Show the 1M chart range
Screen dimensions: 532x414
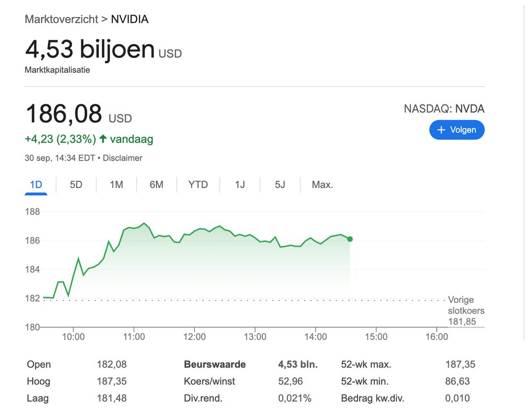116,185
